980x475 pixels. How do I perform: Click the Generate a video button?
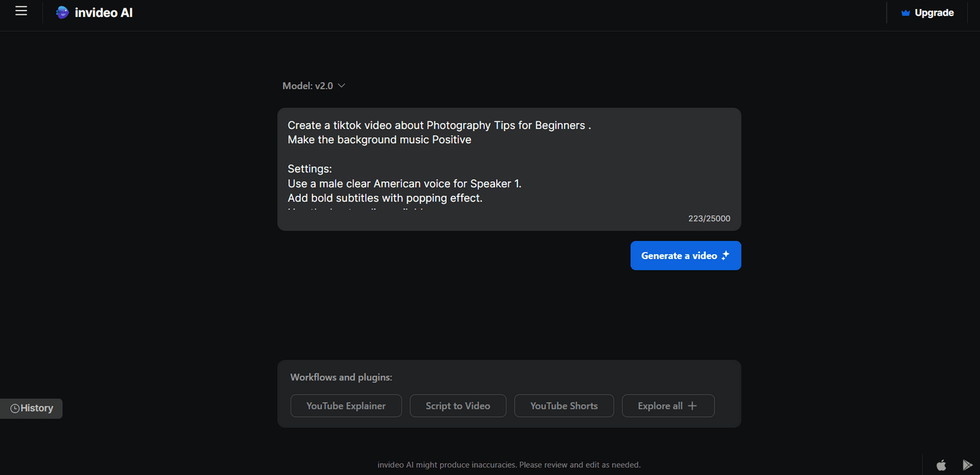click(x=685, y=255)
